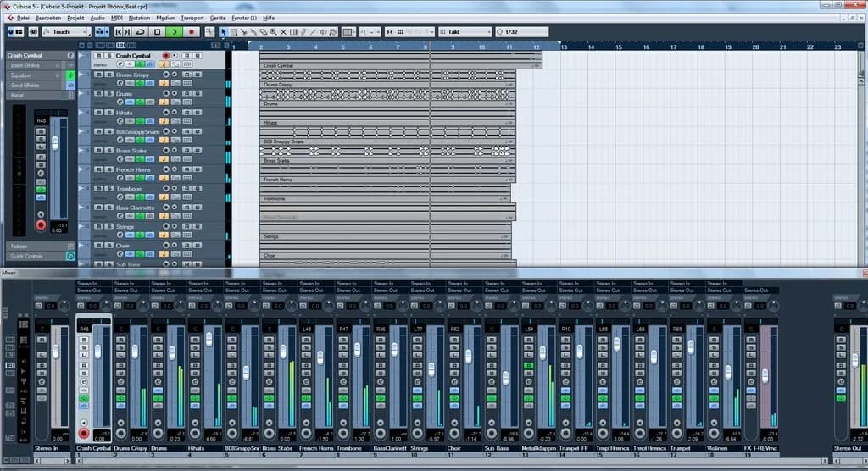Image resolution: width=868 pixels, height=471 pixels.
Task: Select the Time Warp tool
Action: [293, 32]
